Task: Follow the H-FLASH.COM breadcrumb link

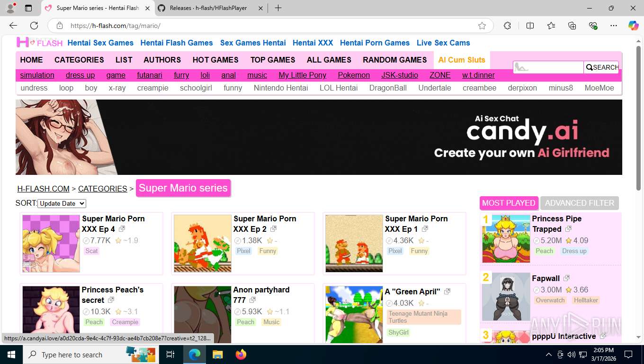Action: click(x=44, y=189)
